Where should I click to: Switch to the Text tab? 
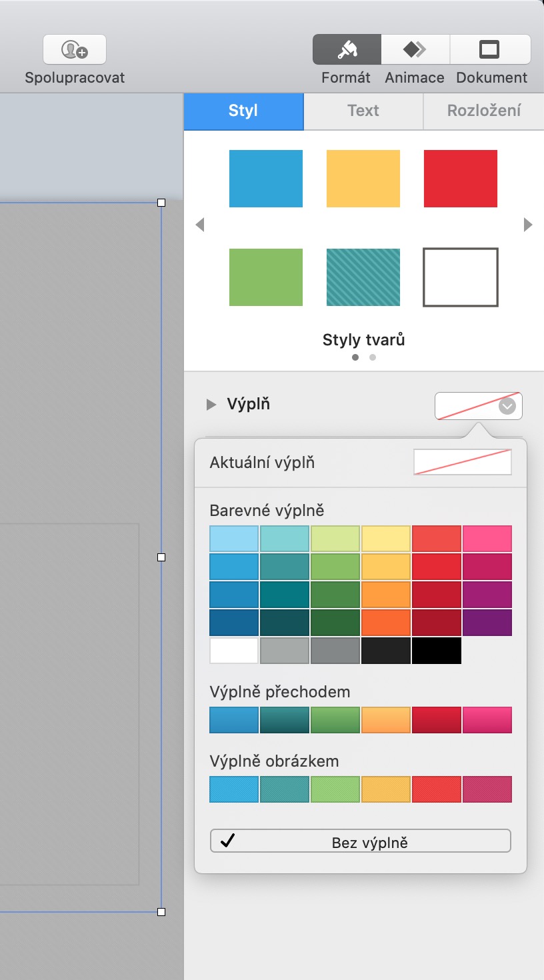pyautogui.click(x=363, y=111)
